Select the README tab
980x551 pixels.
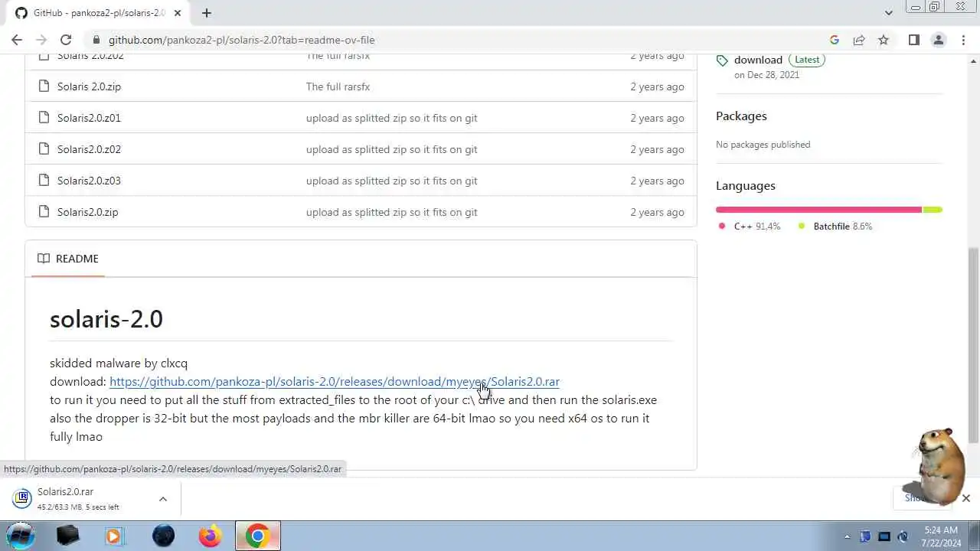click(68, 259)
